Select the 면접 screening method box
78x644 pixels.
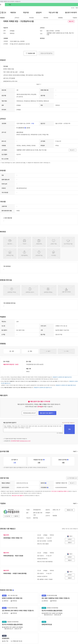30,351
